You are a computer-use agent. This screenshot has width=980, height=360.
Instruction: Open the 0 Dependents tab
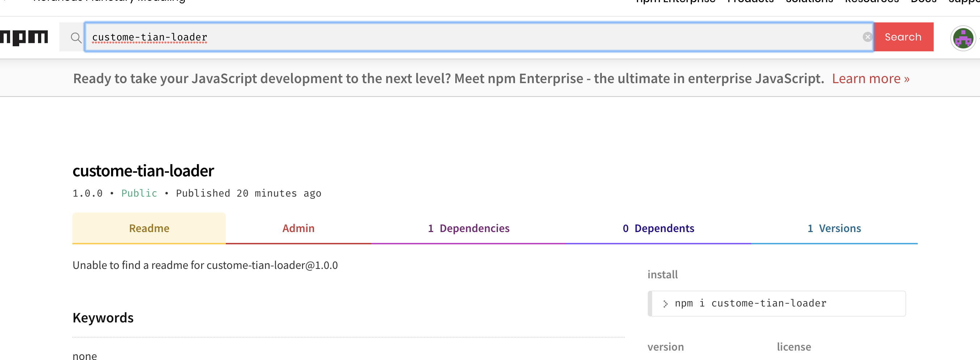658,228
